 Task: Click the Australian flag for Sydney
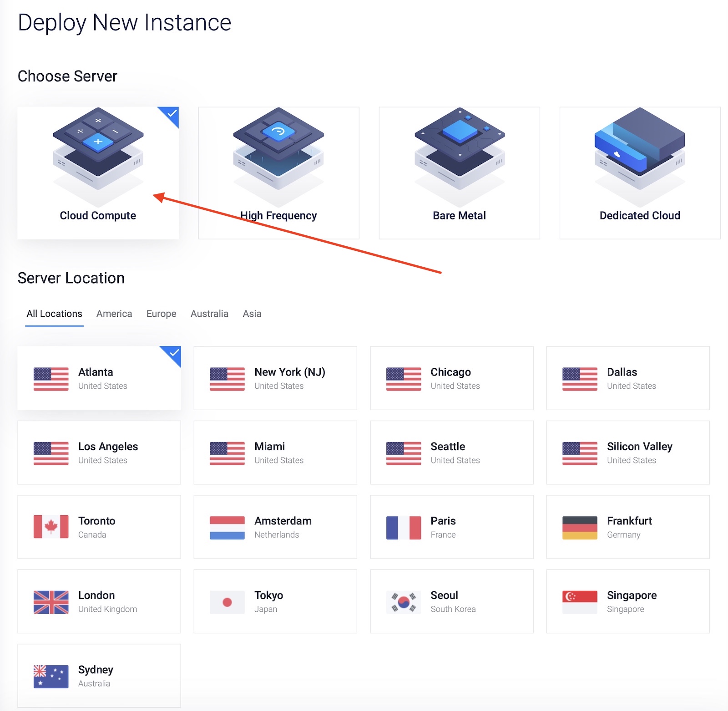coord(51,676)
